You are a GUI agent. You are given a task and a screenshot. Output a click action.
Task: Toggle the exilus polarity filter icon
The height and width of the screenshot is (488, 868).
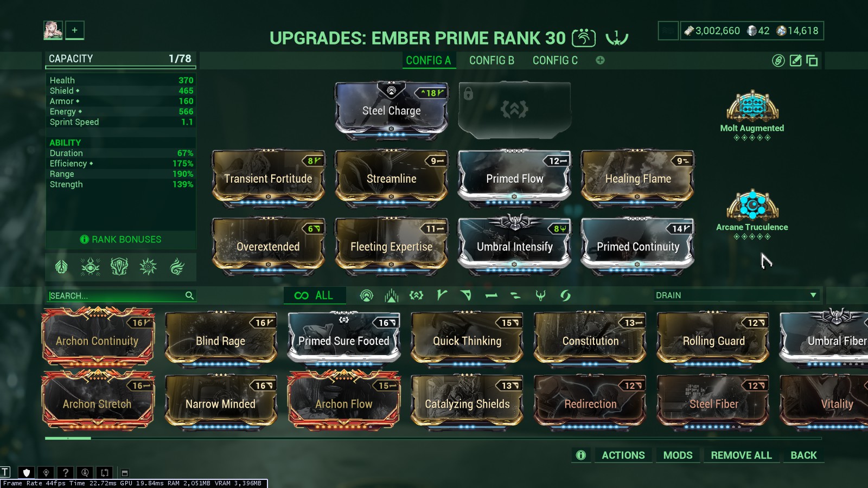tap(416, 296)
